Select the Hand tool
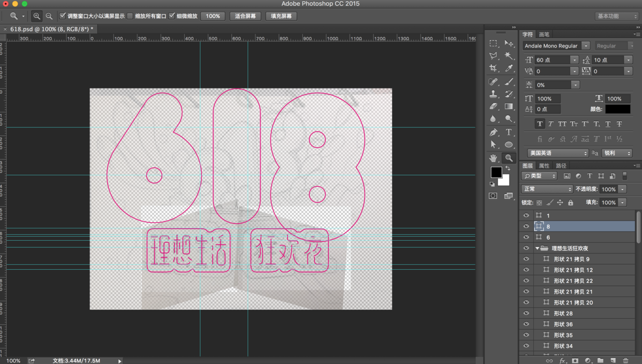Image resolution: width=642 pixels, height=364 pixels. [x=493, y=158]
